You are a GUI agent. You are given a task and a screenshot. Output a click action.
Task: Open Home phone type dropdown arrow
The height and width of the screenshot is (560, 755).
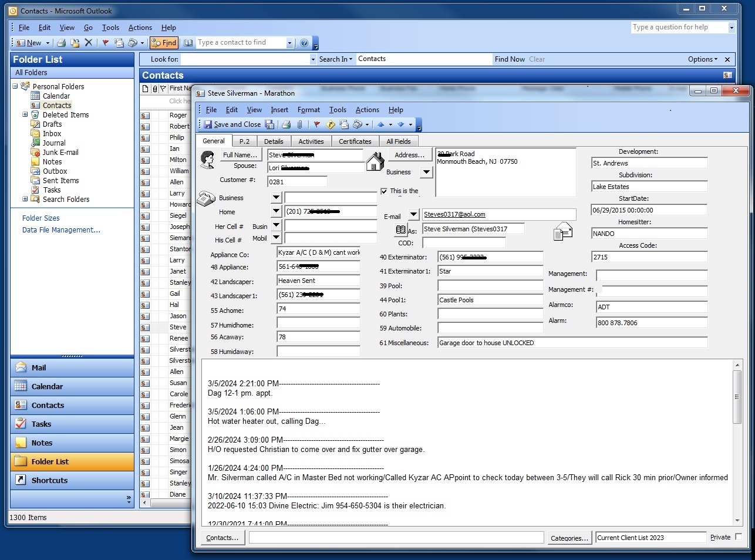276,211
